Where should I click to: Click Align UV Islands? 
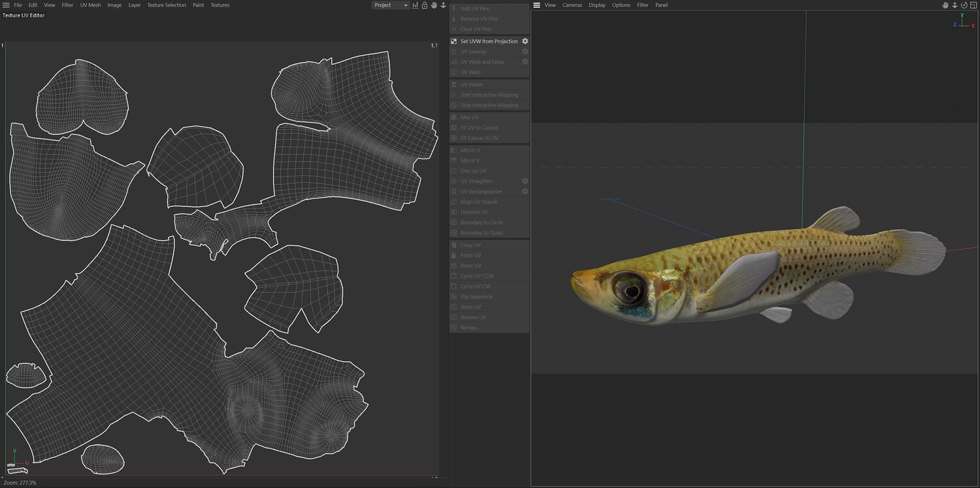coord(479,202)
